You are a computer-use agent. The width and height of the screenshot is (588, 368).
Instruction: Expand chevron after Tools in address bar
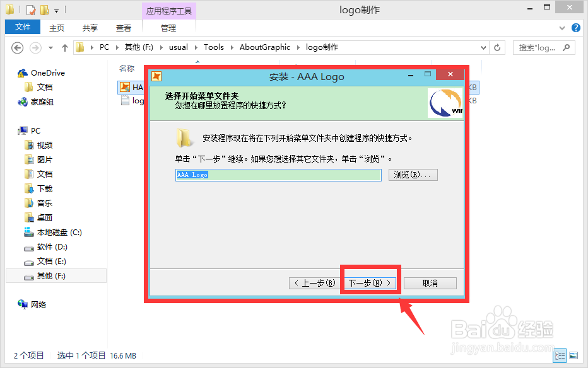(x=232, y=47)
